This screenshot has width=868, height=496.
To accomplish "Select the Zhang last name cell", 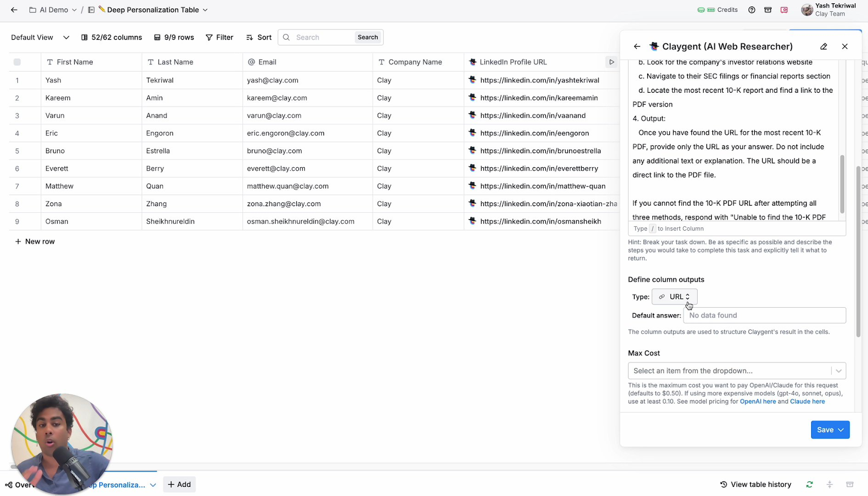I will click(192, 204).
